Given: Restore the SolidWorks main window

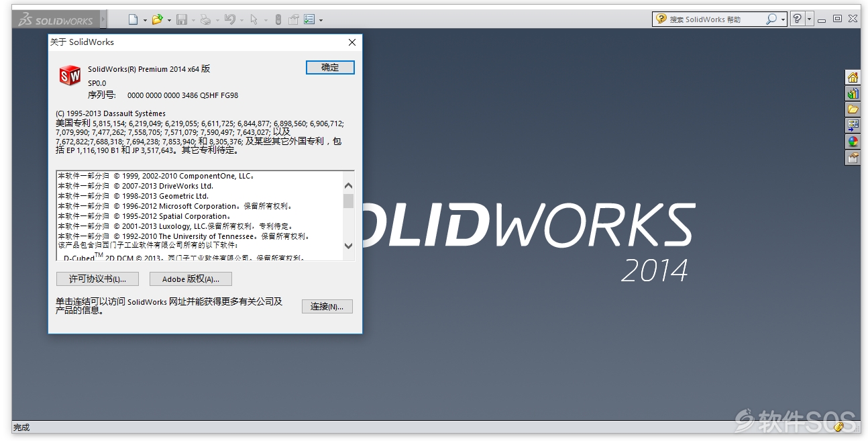Looking at the screenshot, I should [837, 19].
